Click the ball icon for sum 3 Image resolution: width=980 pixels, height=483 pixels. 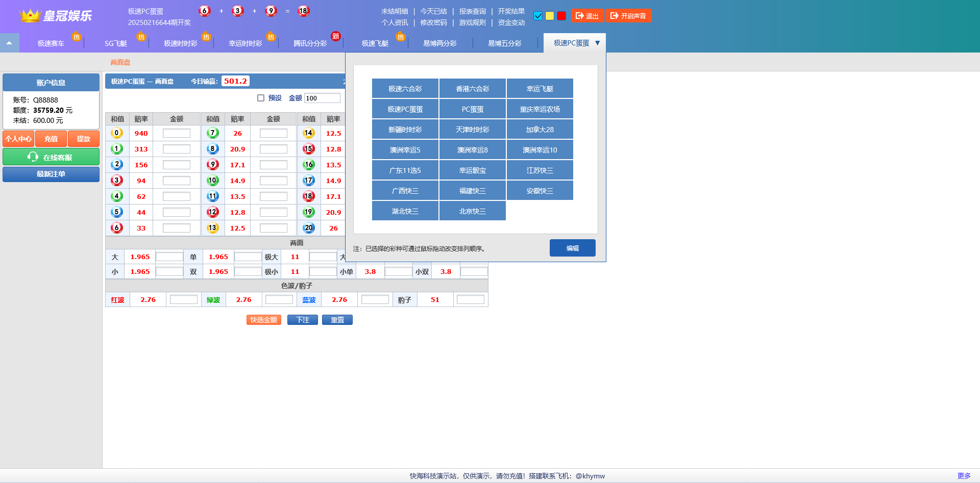click(117, 181)
